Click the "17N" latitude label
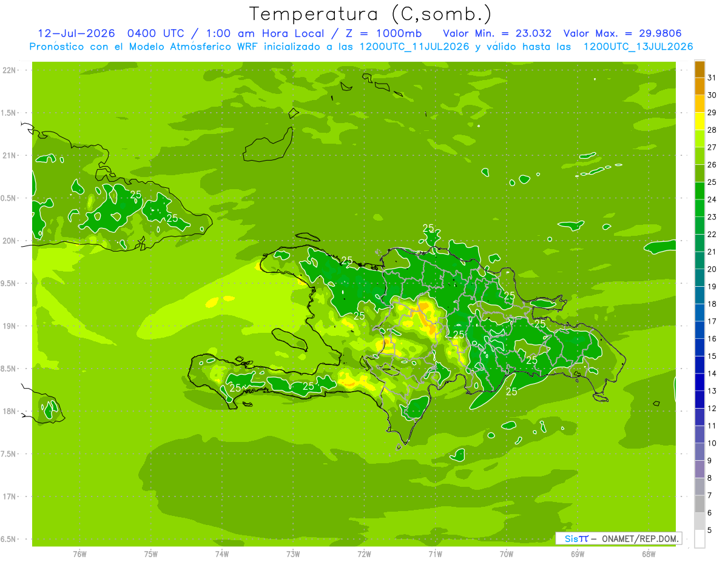 tap(9, 497)
